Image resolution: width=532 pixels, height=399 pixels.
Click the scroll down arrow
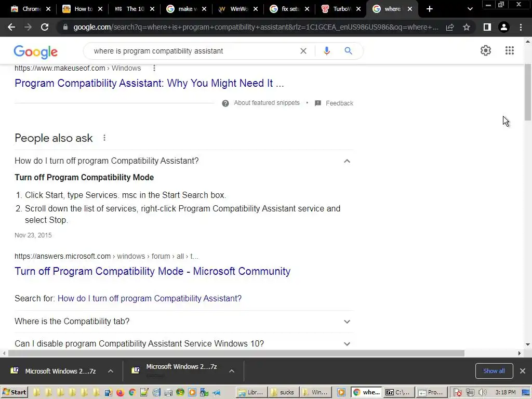coord(528,344)
